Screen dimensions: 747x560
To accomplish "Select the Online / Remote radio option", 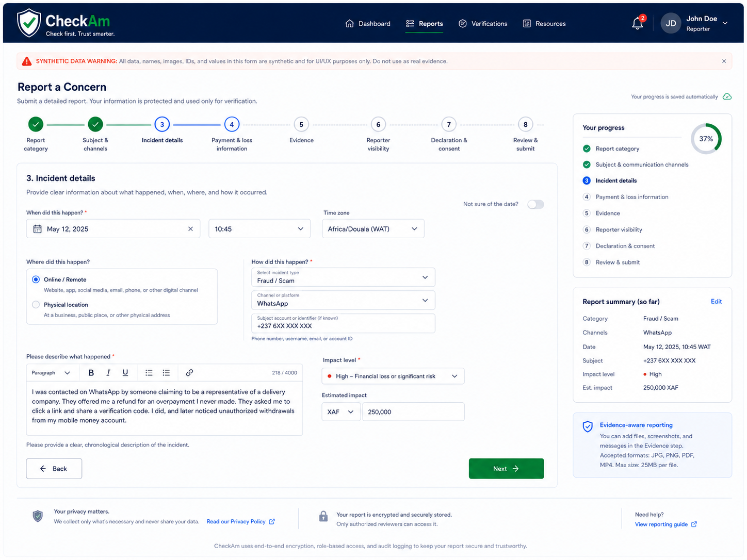I will [x=36, y=279].
